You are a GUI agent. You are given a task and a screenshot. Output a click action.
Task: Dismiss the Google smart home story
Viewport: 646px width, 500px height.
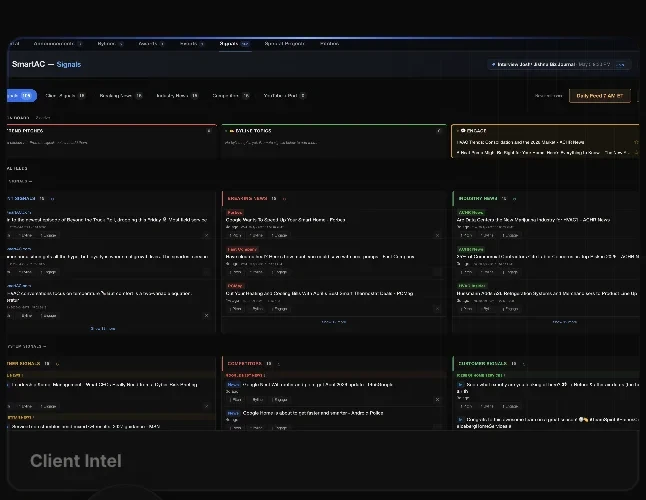click(x=438, y=235)
